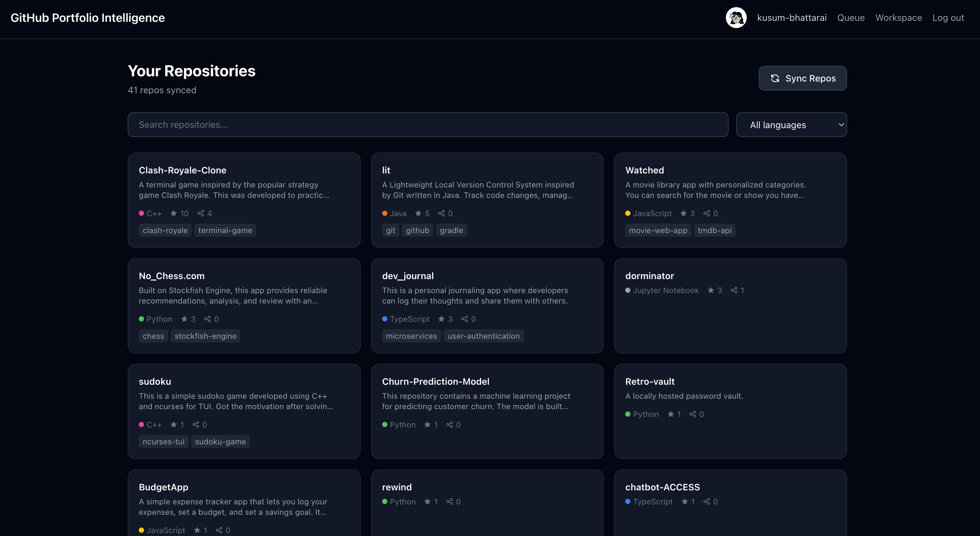Select the Python language dot on No_Chess.com
980x536 pixels.
pyautogui.click(x=141, y=319)
